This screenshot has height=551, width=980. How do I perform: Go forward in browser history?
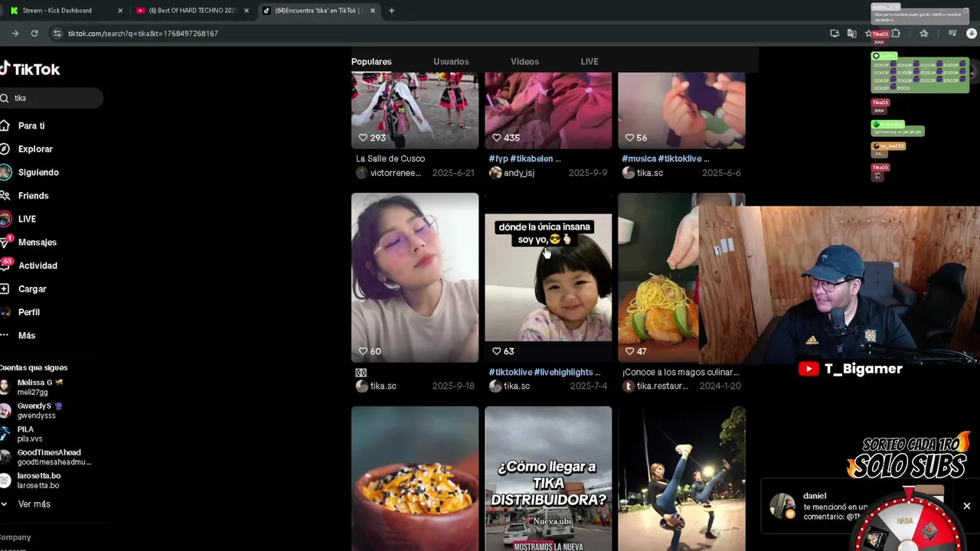pos(15,34)
